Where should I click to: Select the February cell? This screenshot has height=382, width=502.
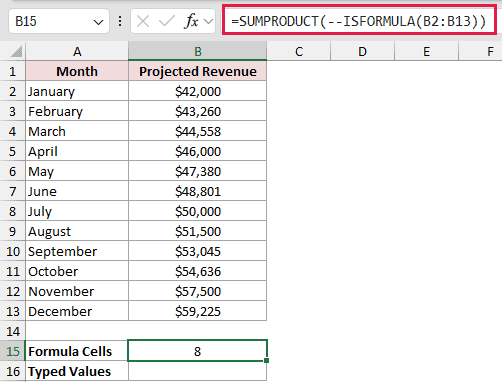pyautogui.click(x=77, y=111)
